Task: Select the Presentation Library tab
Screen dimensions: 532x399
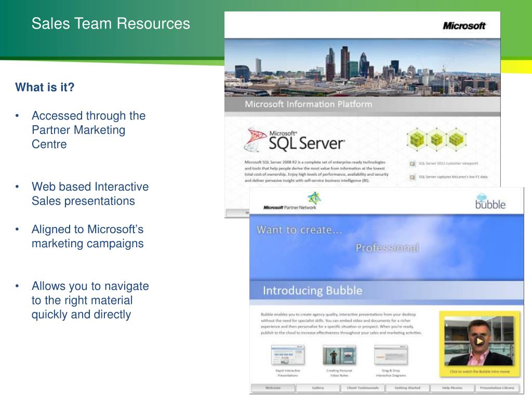Action: [x=497, y=388]
